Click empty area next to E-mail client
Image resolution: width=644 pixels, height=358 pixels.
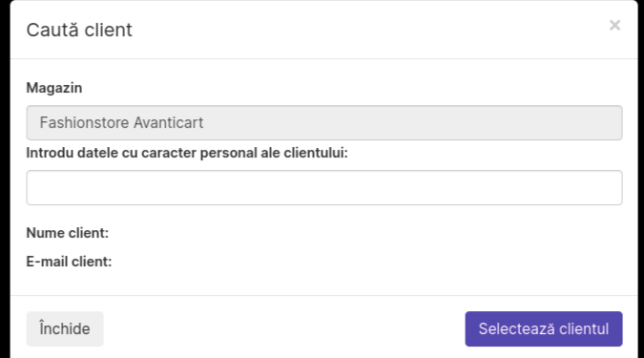(367, 262)
